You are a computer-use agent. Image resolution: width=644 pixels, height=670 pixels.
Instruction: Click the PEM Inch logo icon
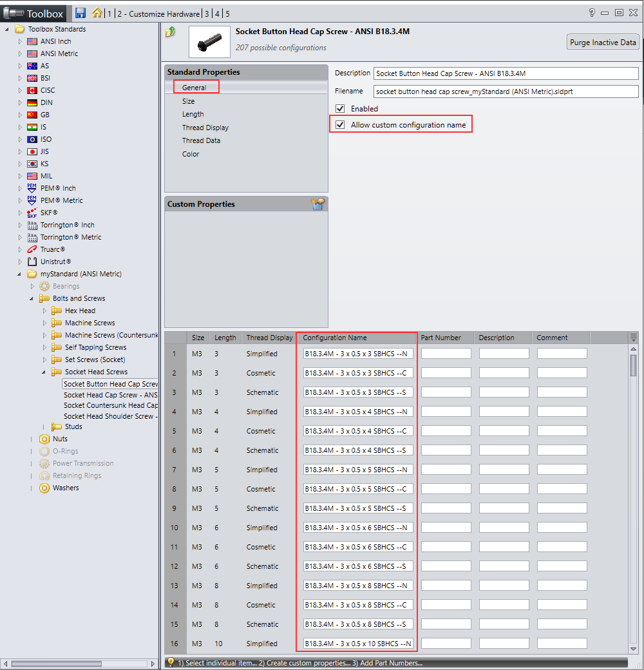point(32,188)
